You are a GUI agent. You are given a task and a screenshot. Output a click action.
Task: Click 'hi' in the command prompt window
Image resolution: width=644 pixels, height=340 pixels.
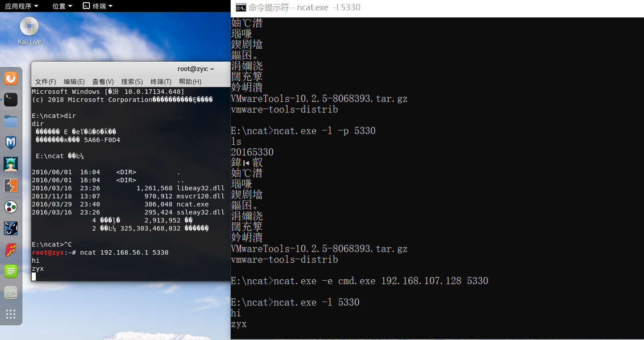click(236, 313)
